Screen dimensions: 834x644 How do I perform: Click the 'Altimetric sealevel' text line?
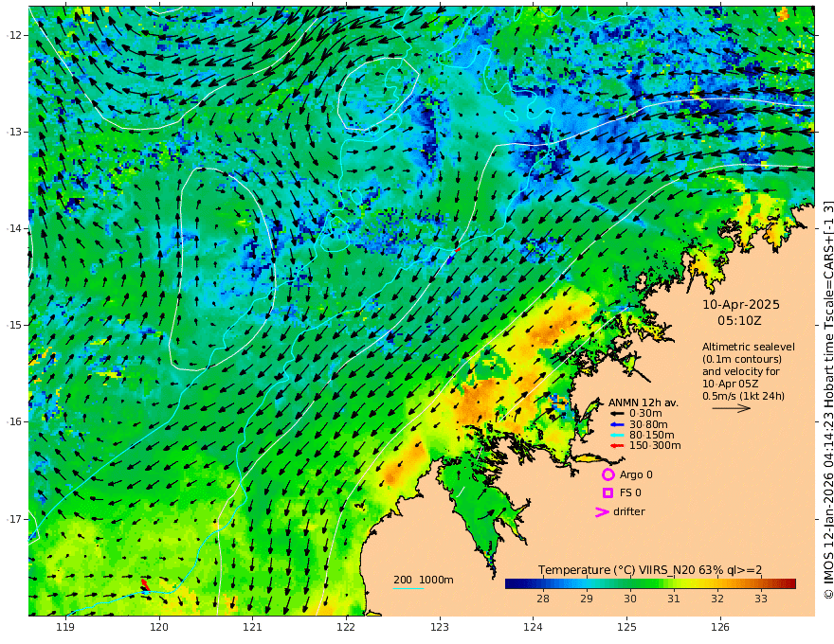pos(749,347)
